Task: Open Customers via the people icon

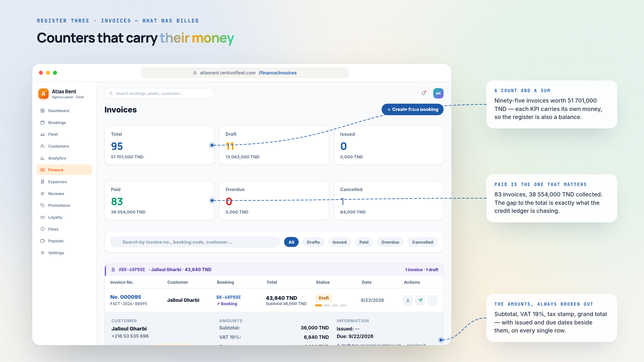Action: (42, 146)
